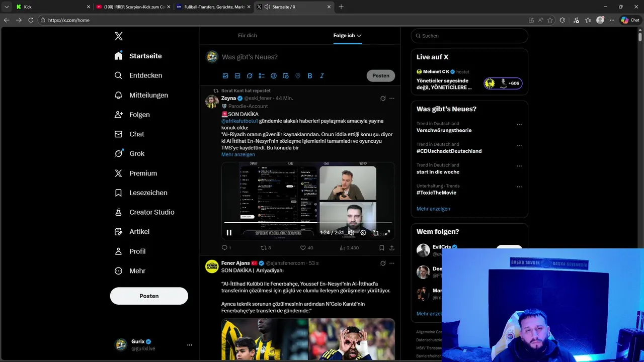This screenshot has height=362, width=644.
Task: View analytics for Zeyna's post
Action: 349,248
